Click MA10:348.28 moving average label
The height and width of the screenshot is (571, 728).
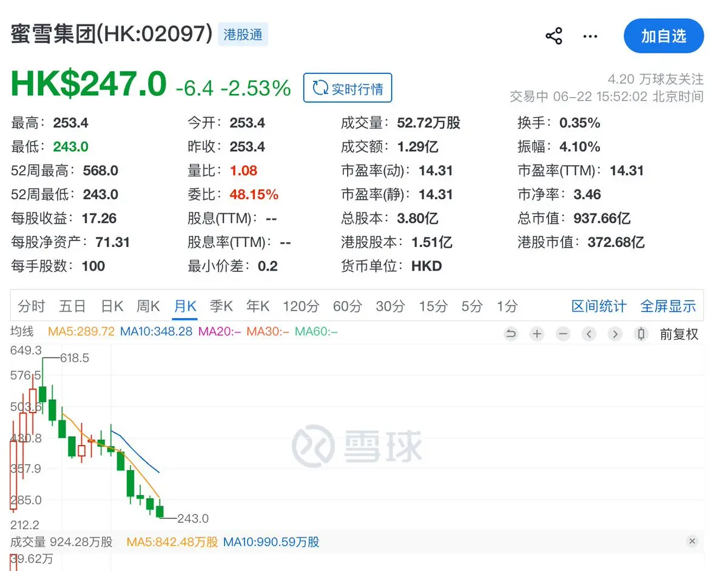(x=156, y=331)
